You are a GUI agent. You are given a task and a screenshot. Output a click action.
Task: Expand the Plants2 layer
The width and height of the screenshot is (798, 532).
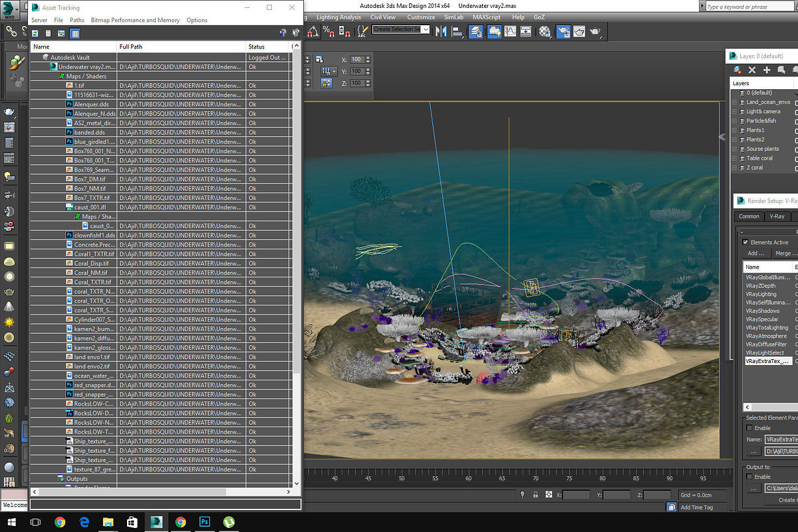point(734,140)
